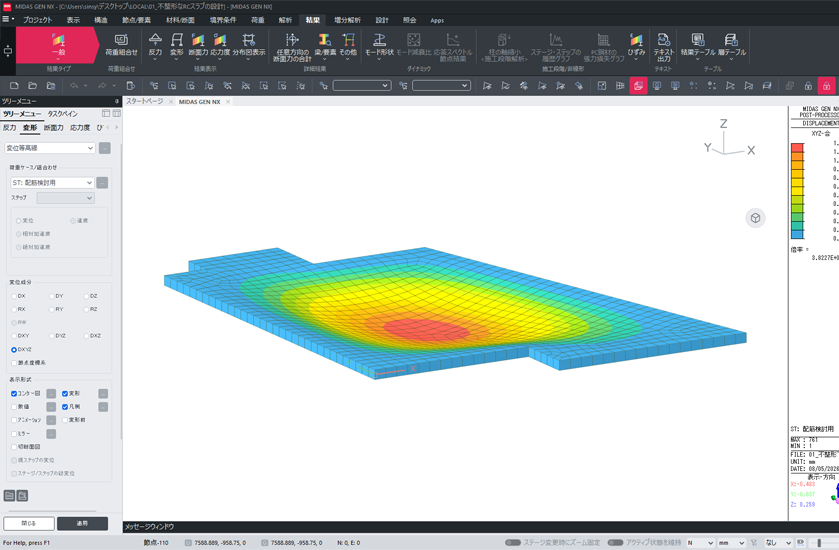Click the 反力 reaction results icon

pyautogui.click(x=155, y=44)
